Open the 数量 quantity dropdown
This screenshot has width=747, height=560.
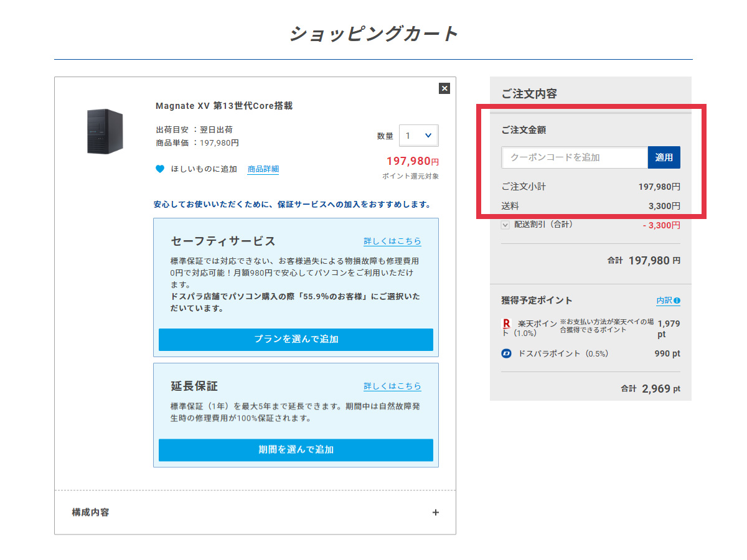pyautogui.click(x=418, y=136)
